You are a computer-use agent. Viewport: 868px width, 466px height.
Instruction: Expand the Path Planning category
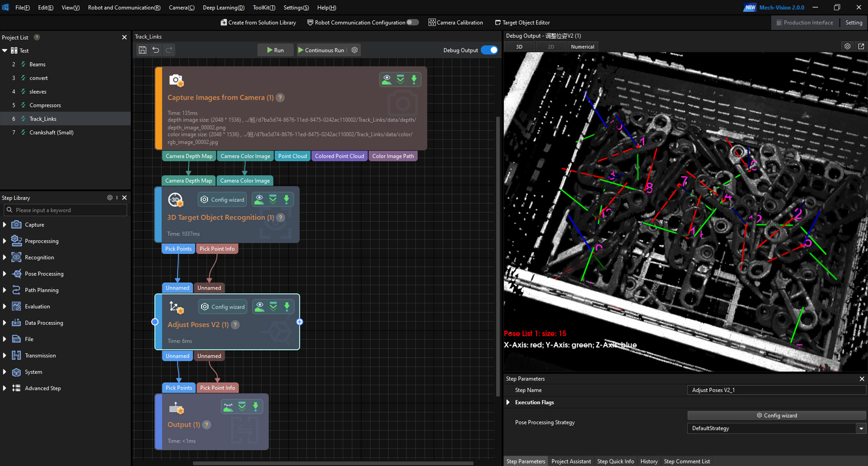pyautogui.click(x=5, y=290)
